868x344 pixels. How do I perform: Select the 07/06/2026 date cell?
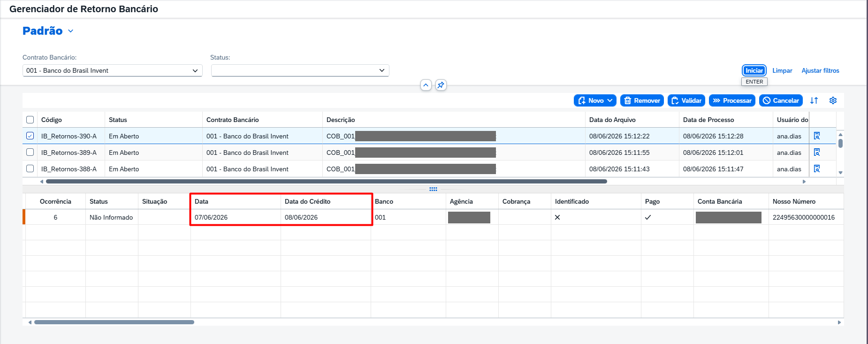pos(236,217)
